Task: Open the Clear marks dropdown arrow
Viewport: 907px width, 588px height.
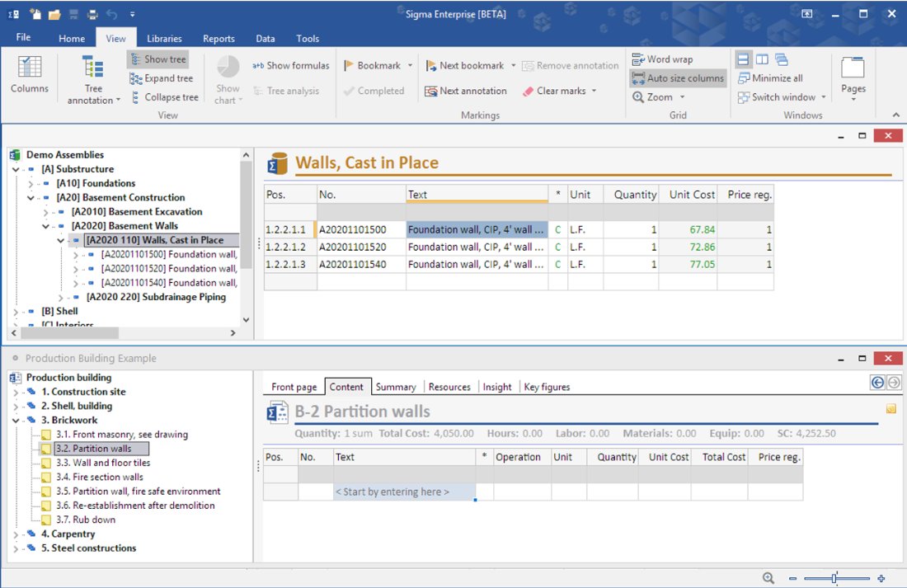Action: tap(594, 91)
